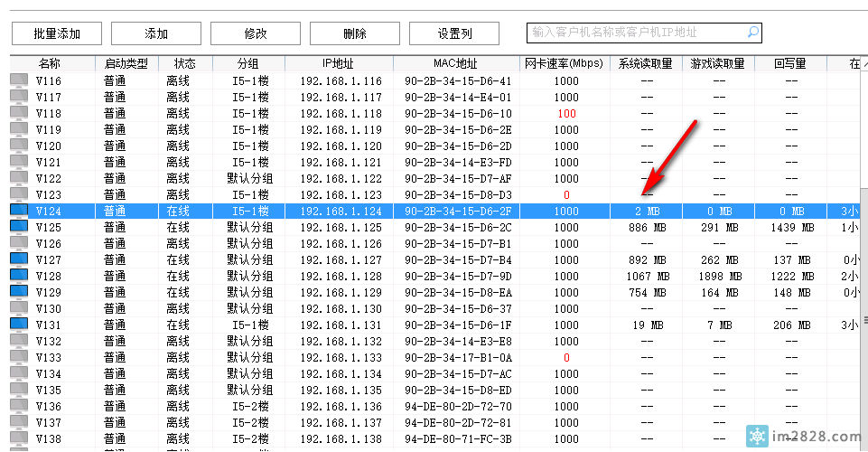
Task: Click the 批量添加 button
Action: pos(57,33)
